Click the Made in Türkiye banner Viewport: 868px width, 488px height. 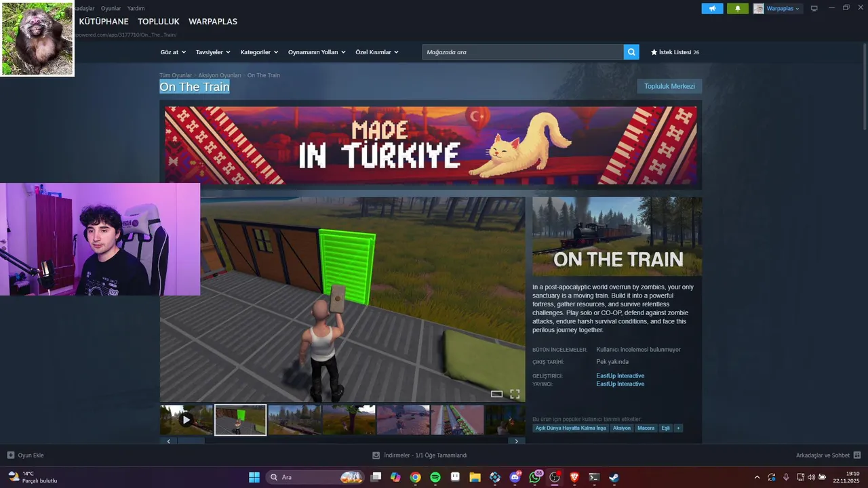pos(431,145)
